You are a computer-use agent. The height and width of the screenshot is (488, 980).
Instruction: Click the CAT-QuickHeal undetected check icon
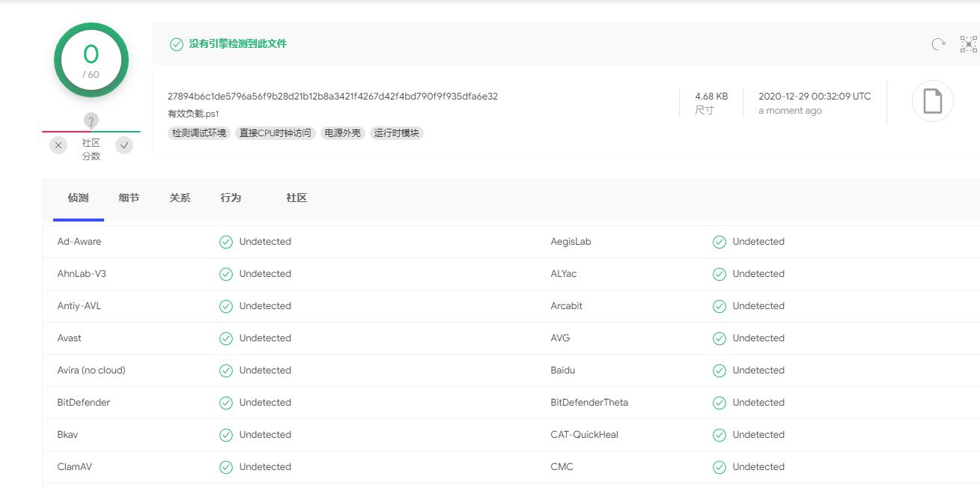tap(719, 435)
